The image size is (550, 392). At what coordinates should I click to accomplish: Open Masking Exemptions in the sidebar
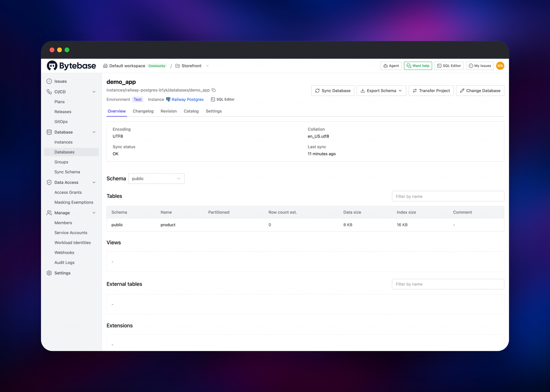click(x=74, y=202)
